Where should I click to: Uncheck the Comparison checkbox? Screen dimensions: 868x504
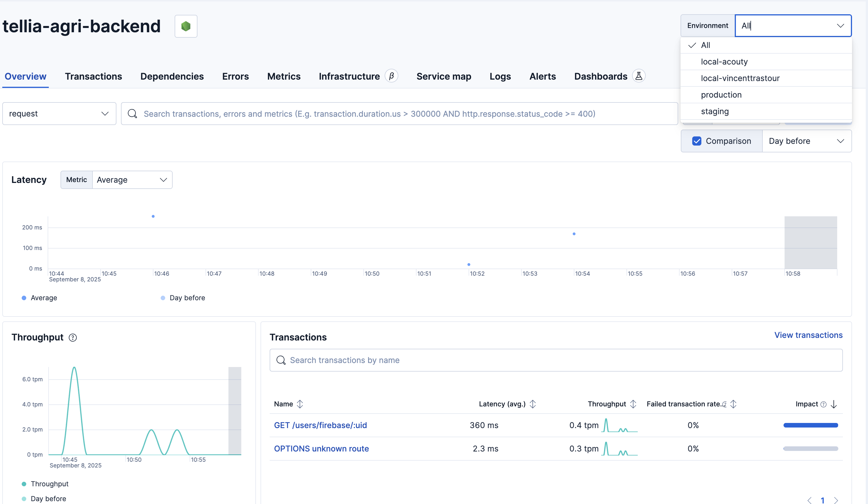697,141
